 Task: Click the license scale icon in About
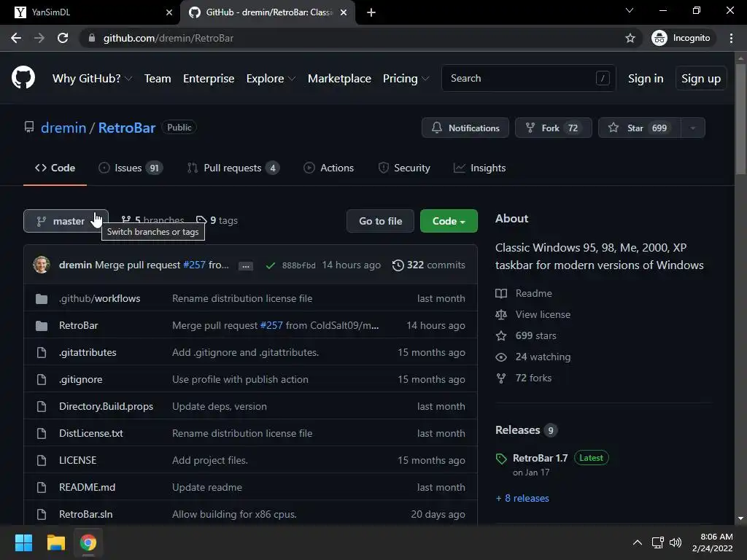coord(501,314)
